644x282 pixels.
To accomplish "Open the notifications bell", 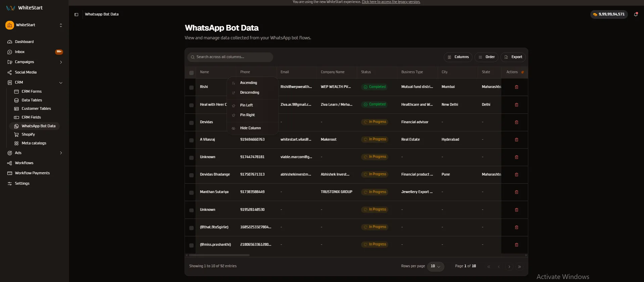I will click(636, 14).
